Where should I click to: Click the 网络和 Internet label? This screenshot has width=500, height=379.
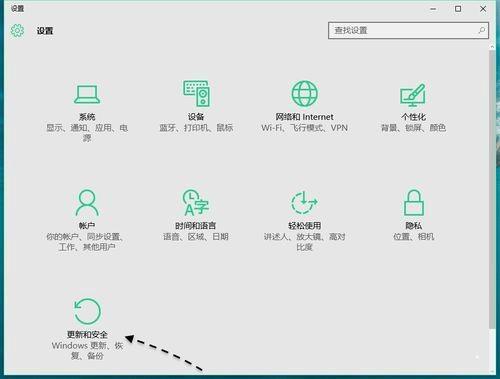point(304,117)
